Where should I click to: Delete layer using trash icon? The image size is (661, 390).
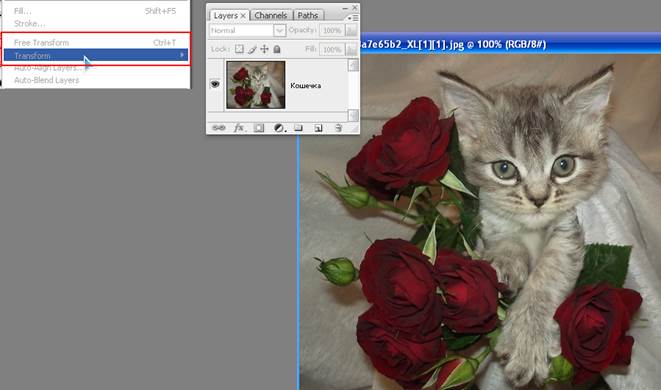[x=338, y=128]
